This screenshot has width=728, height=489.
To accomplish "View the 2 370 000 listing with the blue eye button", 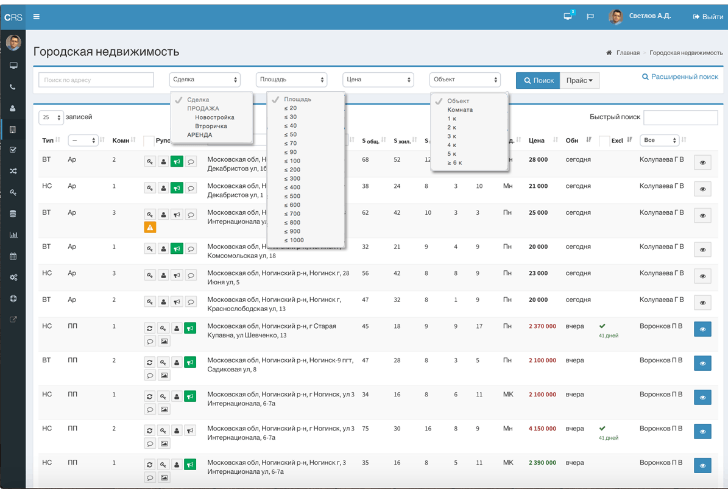I will (702, 329).
